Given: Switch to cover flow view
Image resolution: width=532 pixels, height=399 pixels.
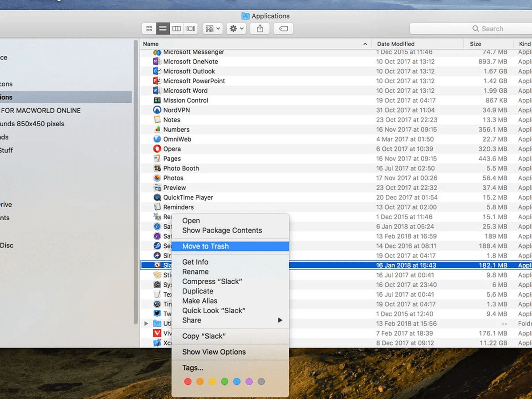Looking at the screenshot, I should point(190,28).
